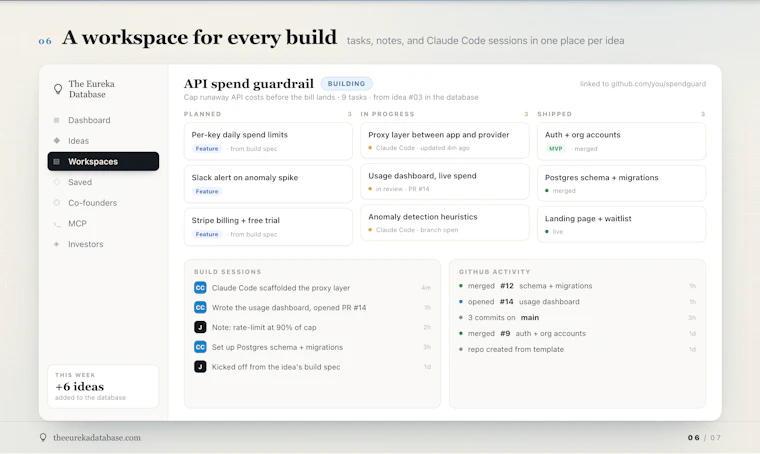Click the Dashboard square icon in sidebar
This screenshot has height=454, width=760.
[56, 120]
